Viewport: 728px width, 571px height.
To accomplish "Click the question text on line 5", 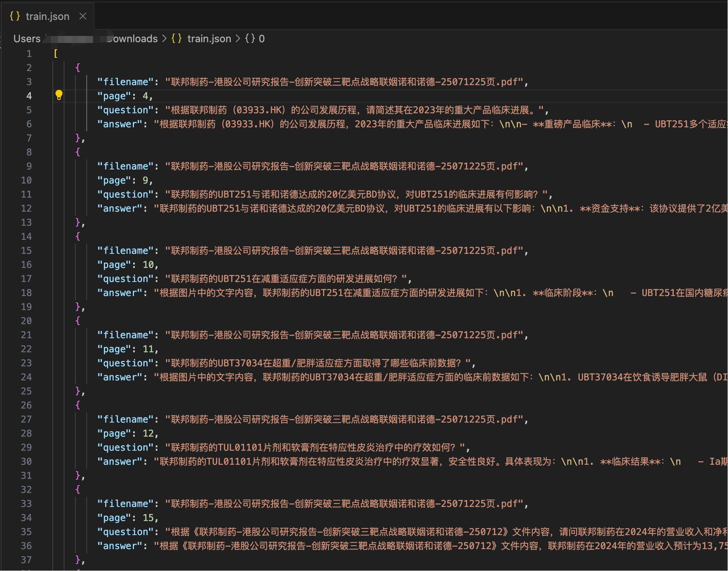I will 355,110.
